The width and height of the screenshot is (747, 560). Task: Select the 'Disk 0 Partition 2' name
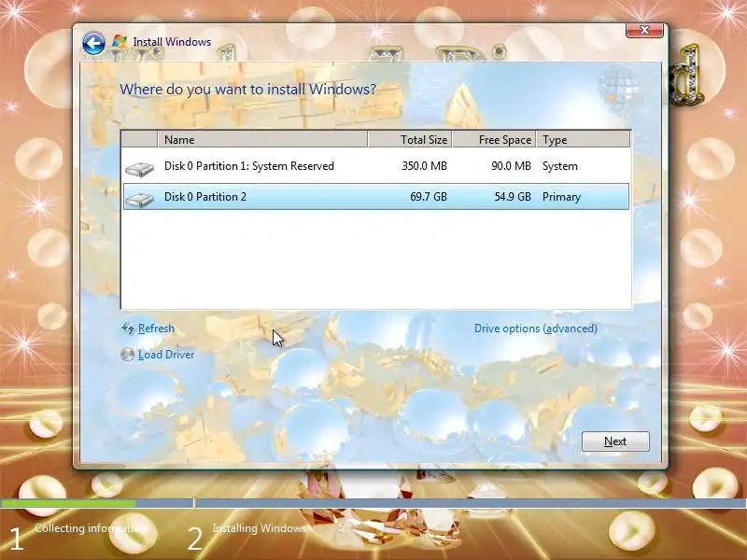coord(205,197)
